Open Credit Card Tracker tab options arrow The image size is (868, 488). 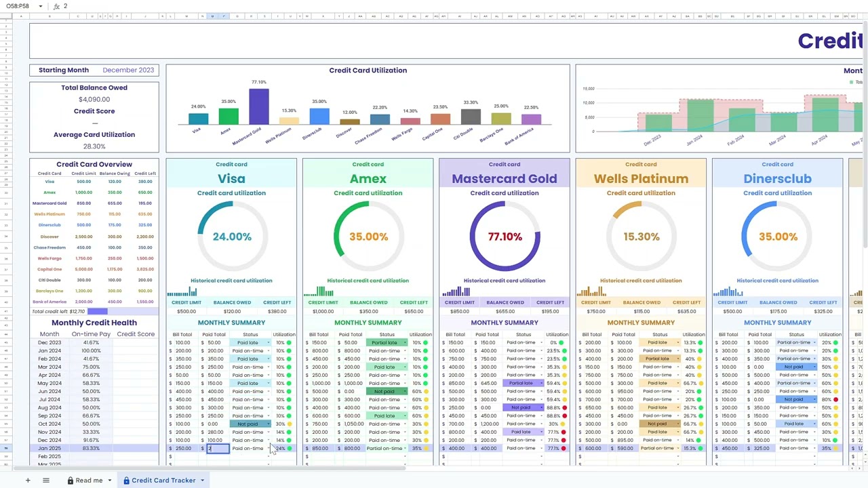[202, 481]
